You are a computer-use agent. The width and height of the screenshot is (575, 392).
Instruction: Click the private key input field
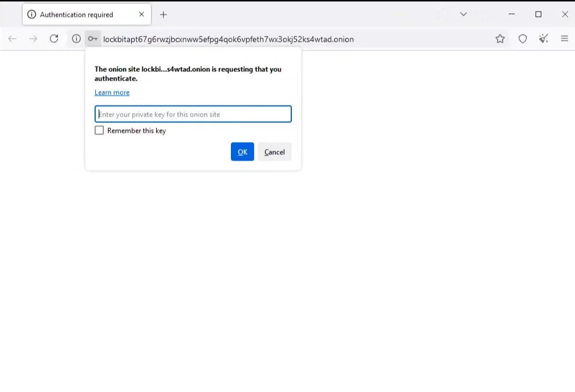(193, 114)
